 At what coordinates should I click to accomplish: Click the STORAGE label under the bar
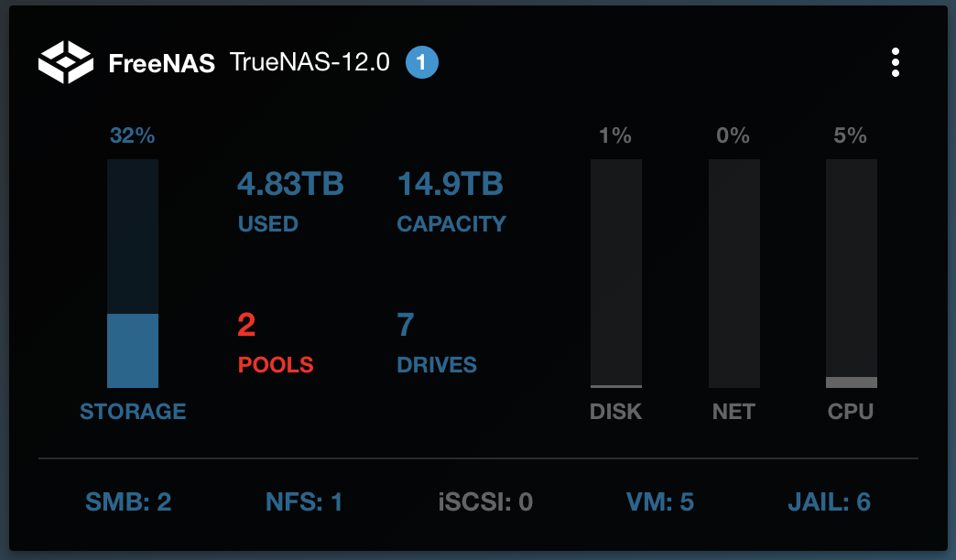click(133, 412)
